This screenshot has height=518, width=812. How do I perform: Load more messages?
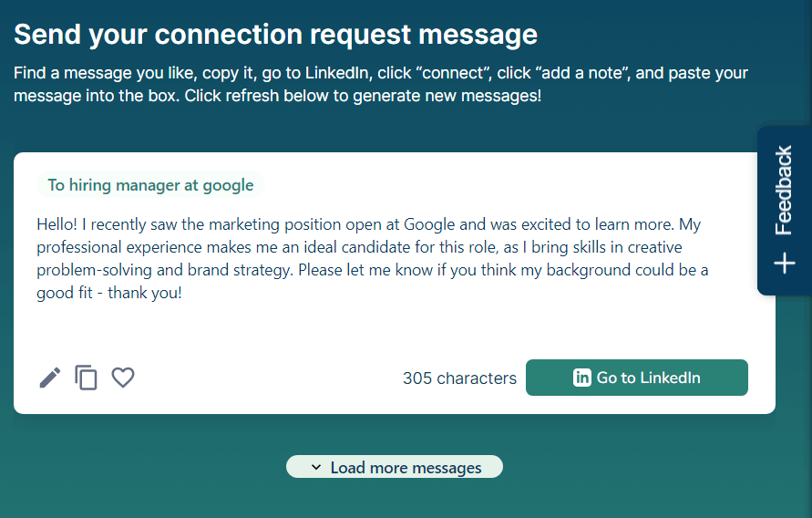click(x=394, y=467)
